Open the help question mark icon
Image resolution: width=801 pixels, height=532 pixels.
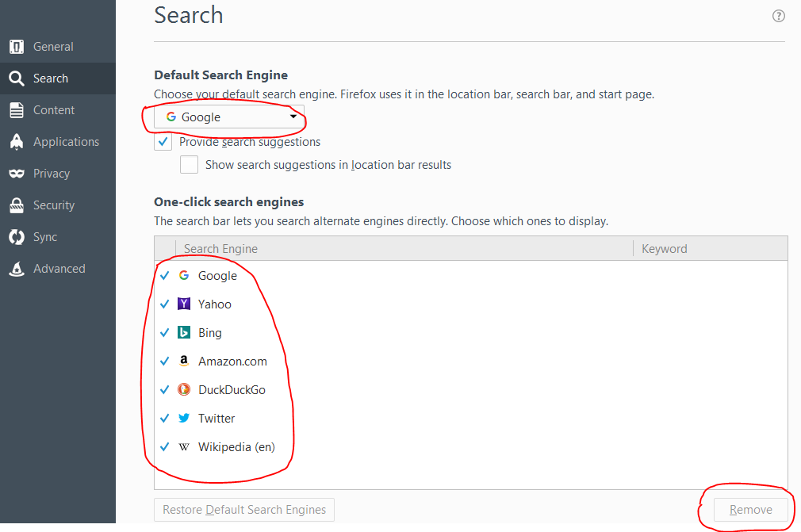(779, 16)
